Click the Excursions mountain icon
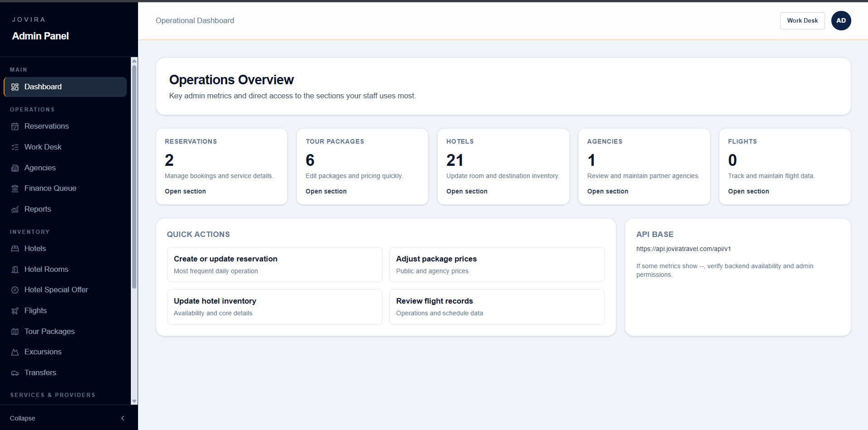The height and width of the screenshot is (430, 868). [15, 352]
